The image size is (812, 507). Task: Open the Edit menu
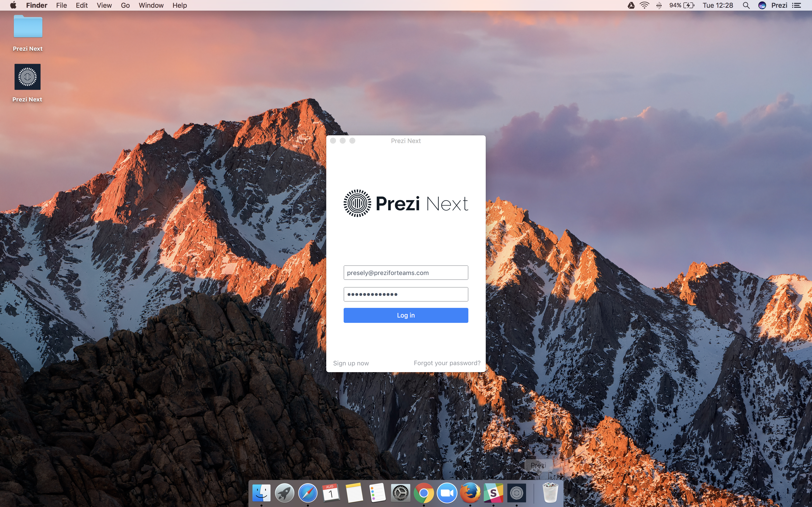coord(81,5)
